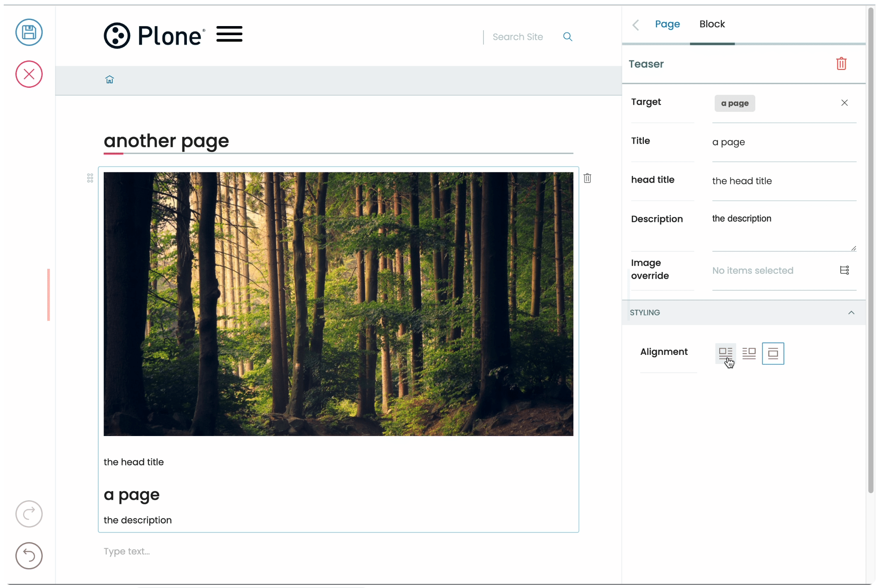Click the Title field containing 'a page'
880x588 pixels.
784,142
